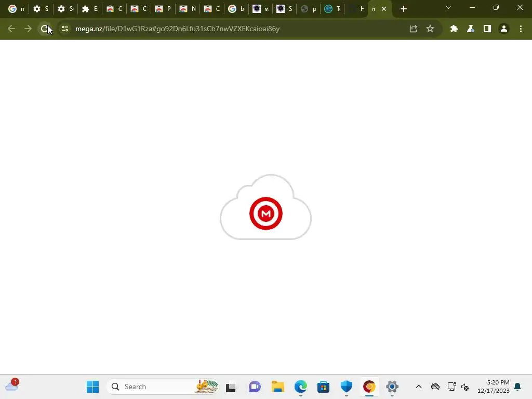The height and width of the screenshot is (399, 532).
Task: Open Task View from taskbar
Action: coord(231,387)
